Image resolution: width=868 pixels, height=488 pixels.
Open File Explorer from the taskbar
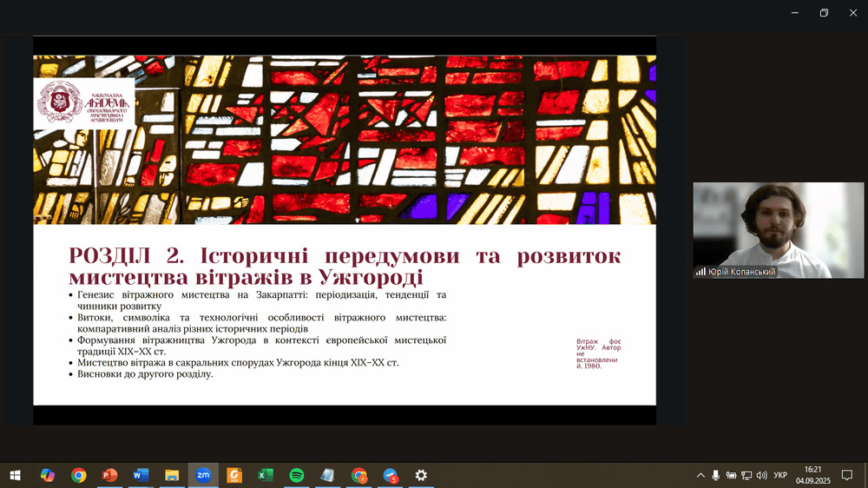click(x=172, y=475)
